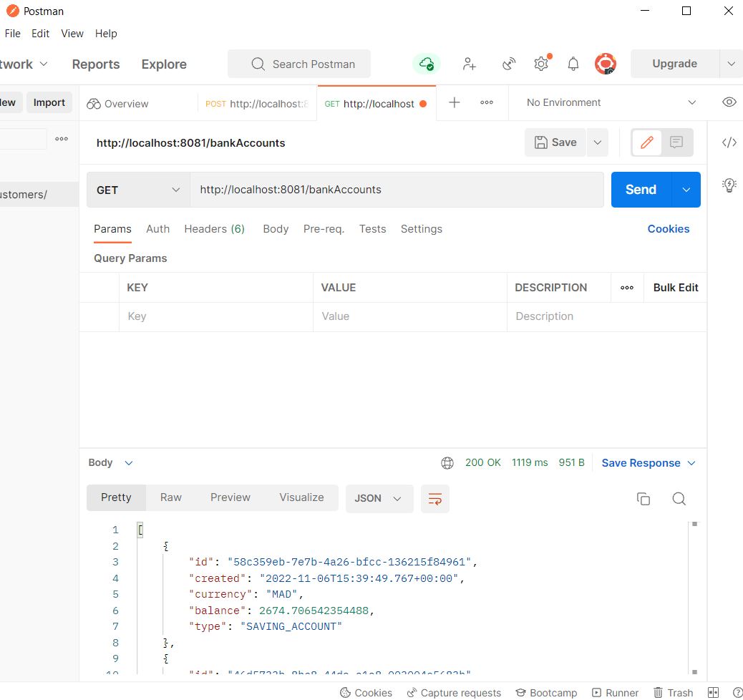
Task: Click the Invite collaborators icon
Action: point(469,64)
